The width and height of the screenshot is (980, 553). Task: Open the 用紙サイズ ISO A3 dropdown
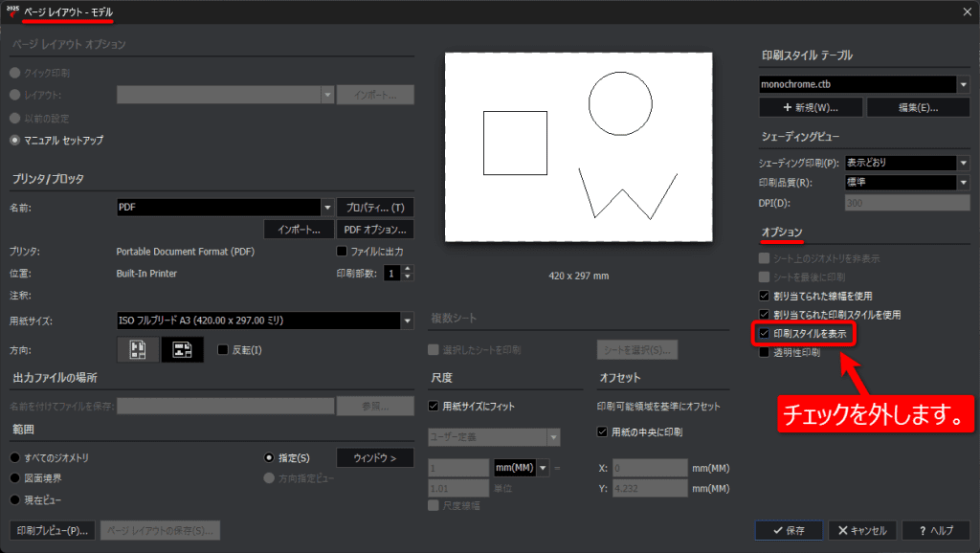[407, 321]
